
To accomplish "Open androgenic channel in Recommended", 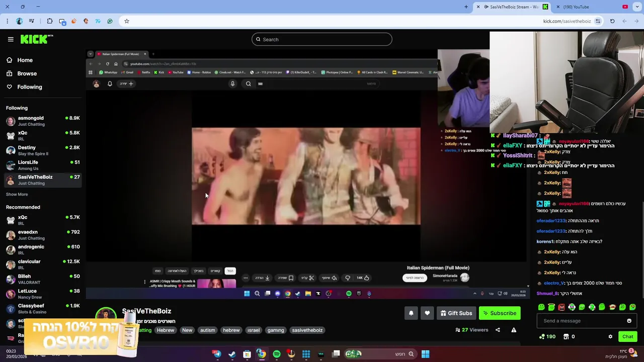I will click(x=43, y=249).
